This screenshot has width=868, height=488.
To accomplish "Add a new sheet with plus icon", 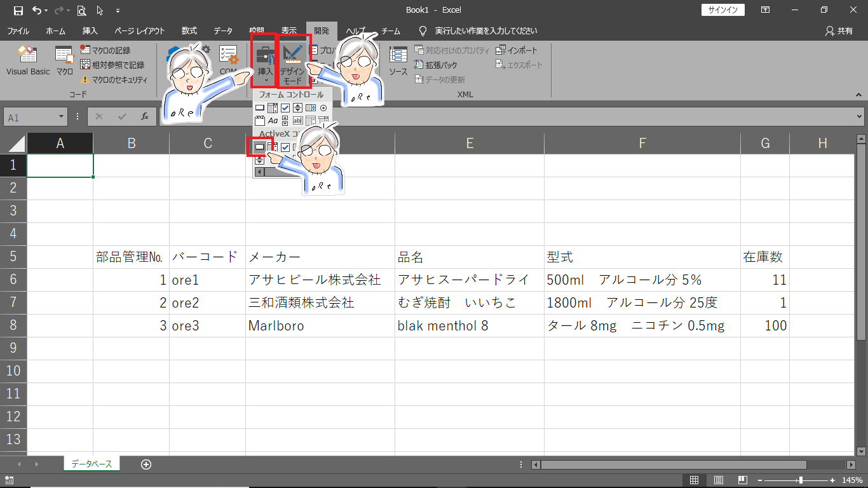I will (146, 464).
